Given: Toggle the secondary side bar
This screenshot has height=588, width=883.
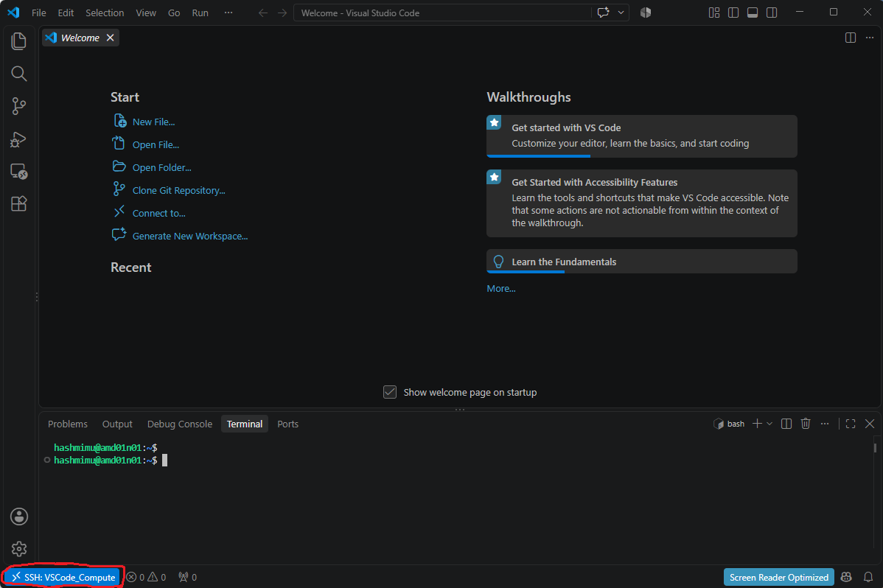Looking at the screenshot, I should (x=772, y=13).
